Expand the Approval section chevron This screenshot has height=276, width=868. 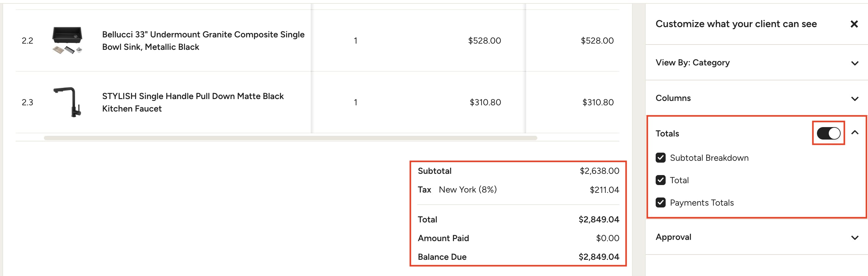(855, 238)
